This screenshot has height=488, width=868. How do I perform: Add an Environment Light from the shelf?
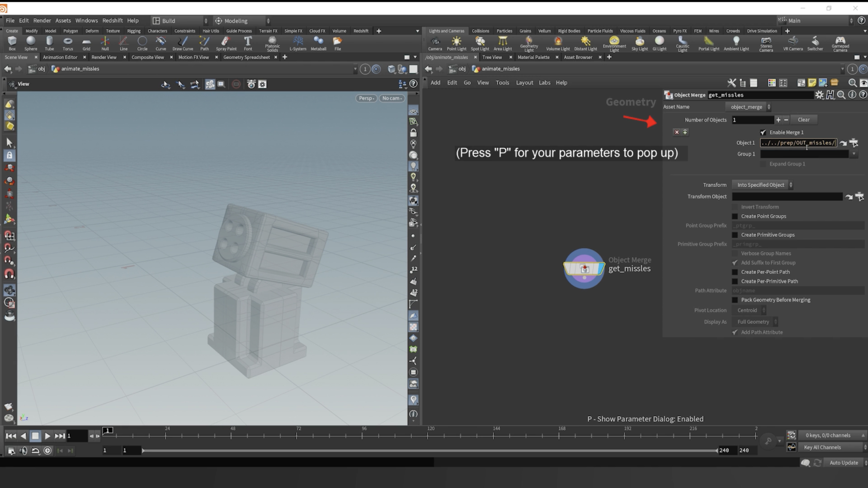[614, 44]
